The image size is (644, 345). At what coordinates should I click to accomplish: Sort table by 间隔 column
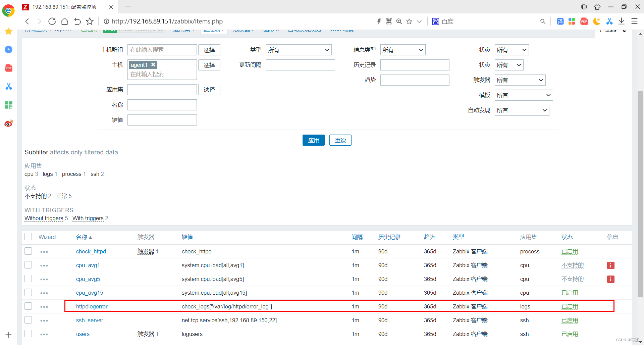[357, 237]
